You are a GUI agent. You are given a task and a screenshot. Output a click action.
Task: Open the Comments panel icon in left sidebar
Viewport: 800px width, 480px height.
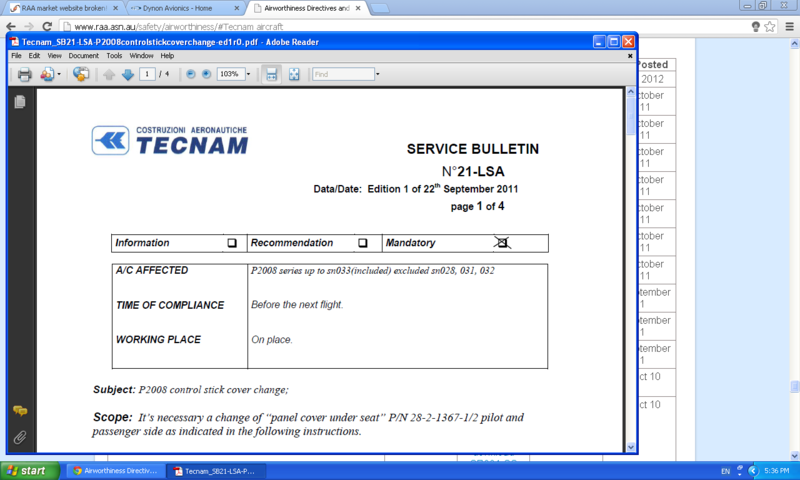click(x=20, y=411)
